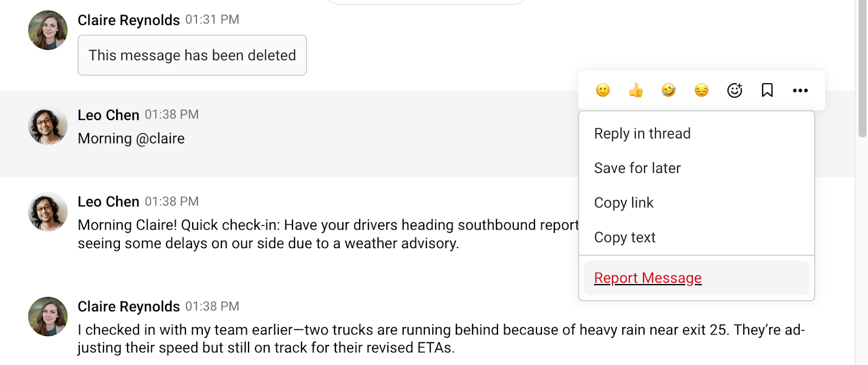React with the thumbs up emoji
868x365 pixels.
(x=636, y=90)
